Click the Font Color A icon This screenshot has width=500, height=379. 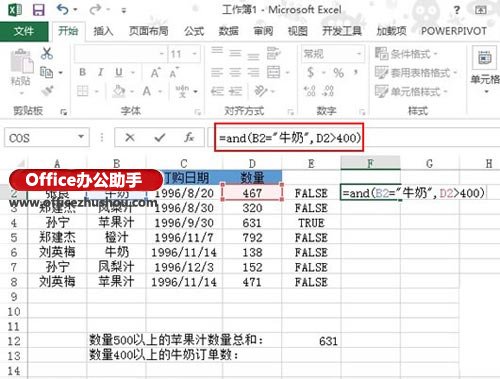[147, 91]
